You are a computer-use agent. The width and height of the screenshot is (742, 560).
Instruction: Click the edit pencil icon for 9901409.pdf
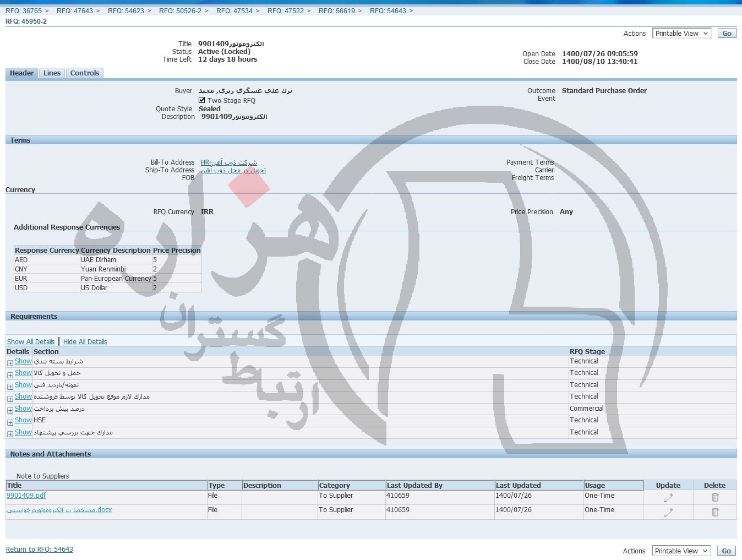pos(668,497)
